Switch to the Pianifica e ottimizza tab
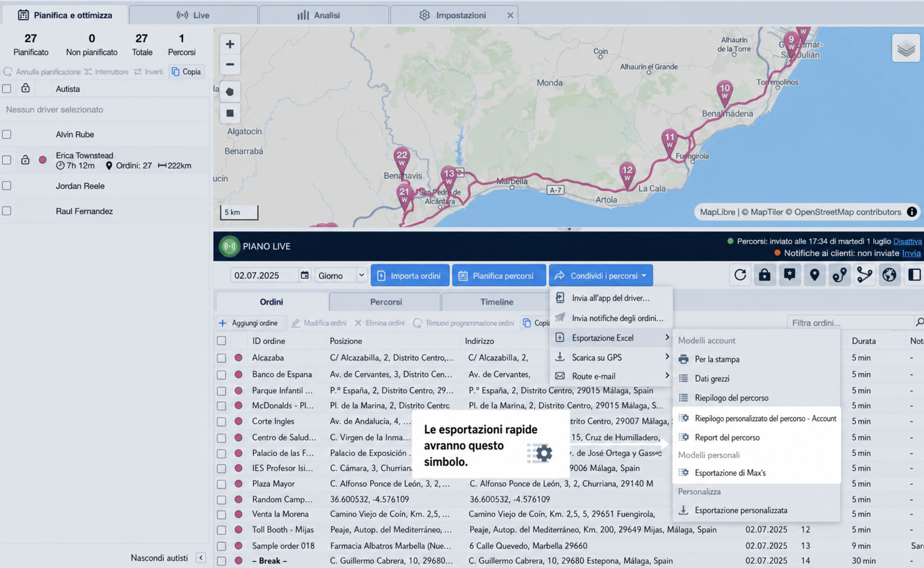924x568 pixels. coord(65,15)
